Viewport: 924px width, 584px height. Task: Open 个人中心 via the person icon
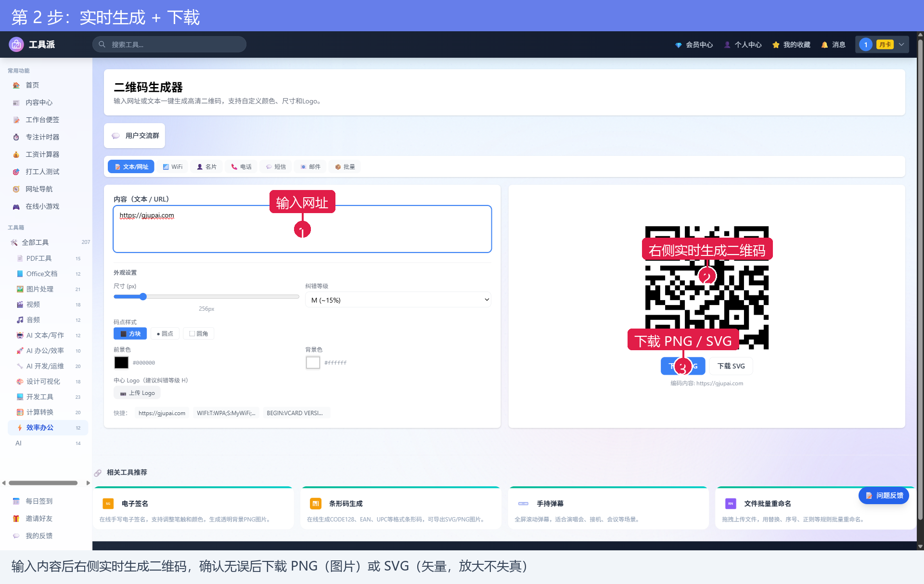click(x=727, y=45)
